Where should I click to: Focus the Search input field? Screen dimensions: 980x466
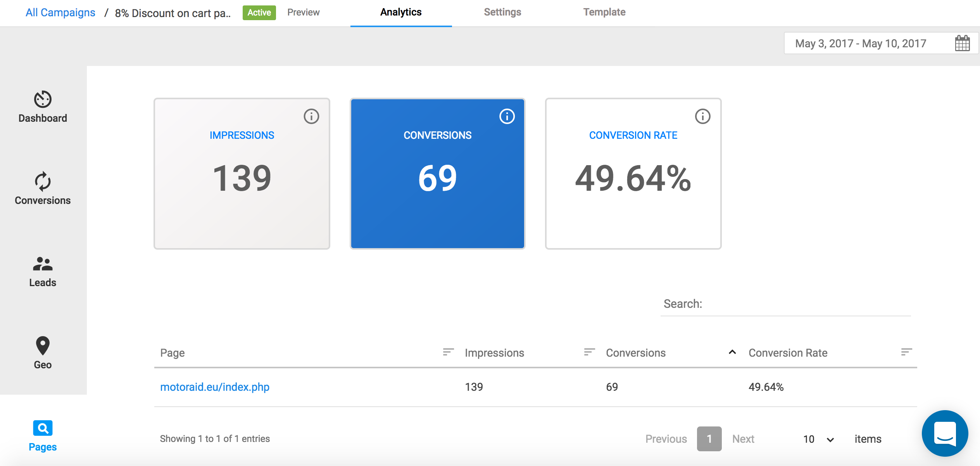click(x=806, y=304)
